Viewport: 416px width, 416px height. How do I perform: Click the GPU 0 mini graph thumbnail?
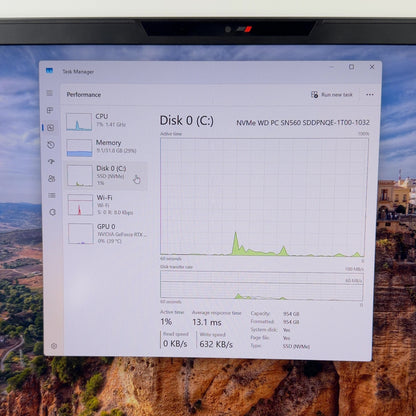tap(81, 234)
